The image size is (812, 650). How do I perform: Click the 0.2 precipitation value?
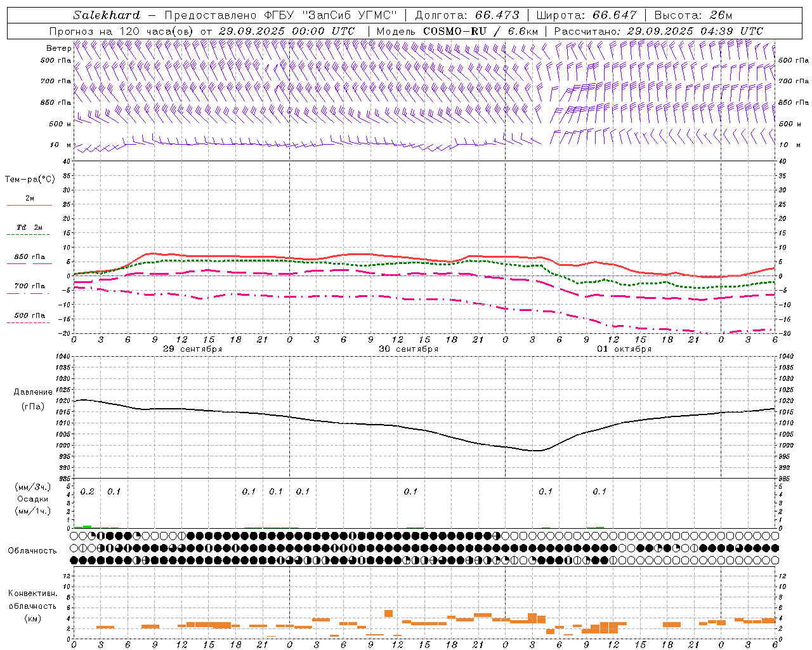(88, 491)
